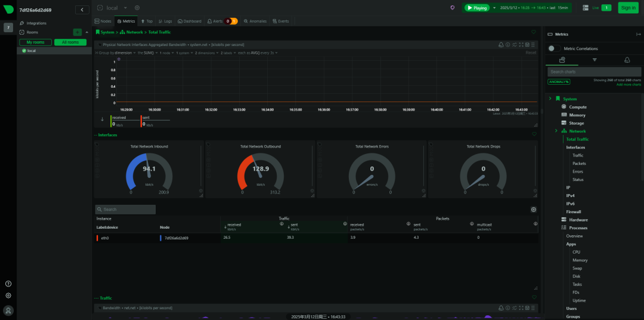Click the Total Network Drops gauge

point(484,170)
